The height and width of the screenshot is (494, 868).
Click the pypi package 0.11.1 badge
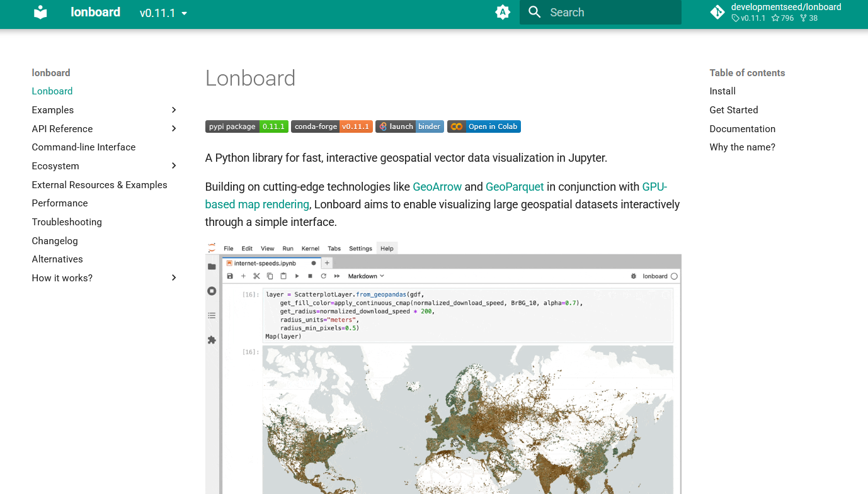pos(247,126)
